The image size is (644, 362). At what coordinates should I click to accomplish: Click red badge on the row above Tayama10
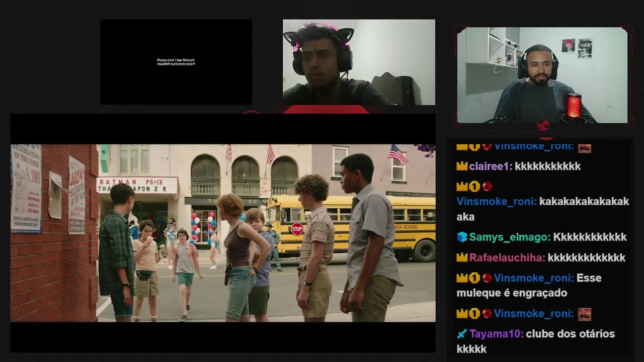coord(487,313)
